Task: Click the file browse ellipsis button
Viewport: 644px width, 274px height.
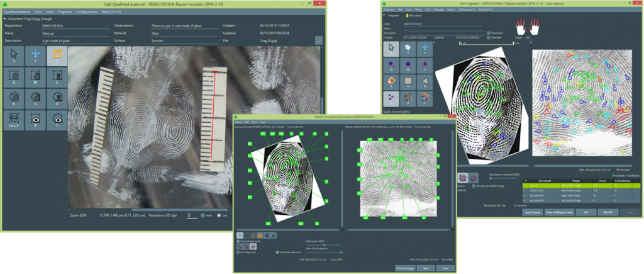Action: click(x=319, y=40)
